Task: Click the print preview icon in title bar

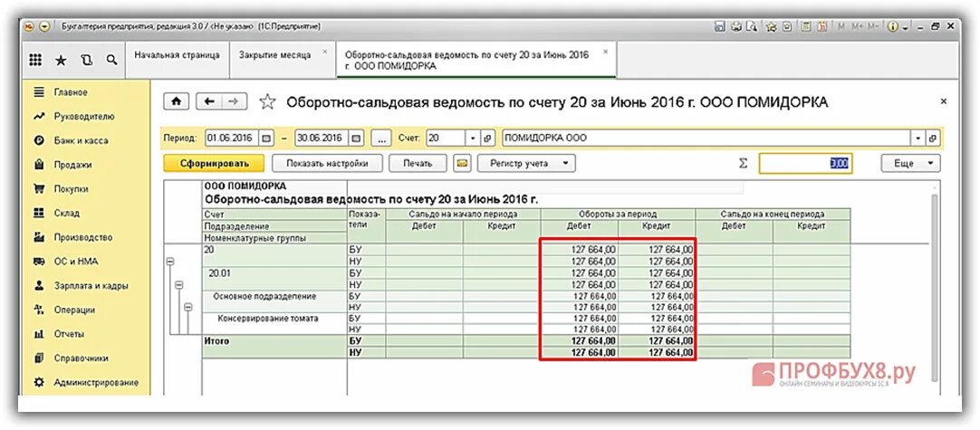Action: pyautogui.click(x=752, y=26)
